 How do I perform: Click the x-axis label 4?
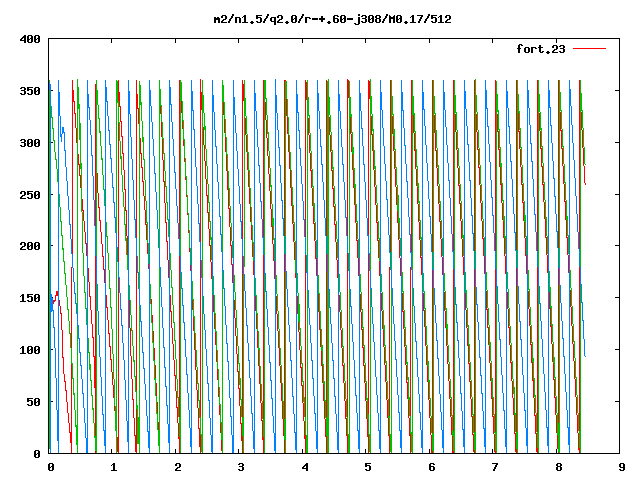pos(305,467)
